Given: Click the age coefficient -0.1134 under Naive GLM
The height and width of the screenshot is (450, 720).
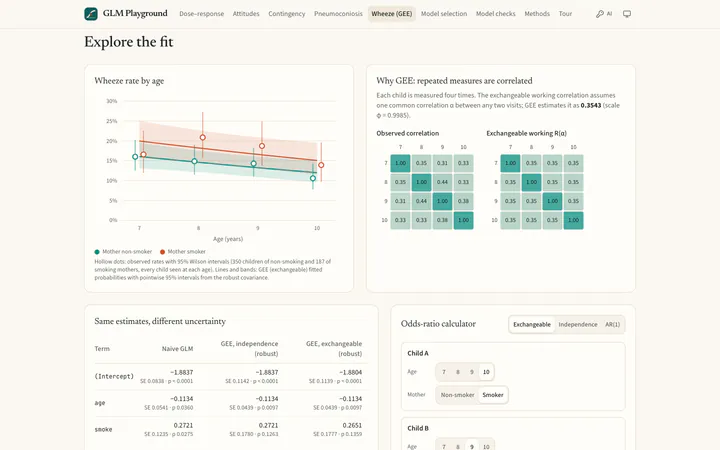Looking at the screenshot, I should click(181, 399).
